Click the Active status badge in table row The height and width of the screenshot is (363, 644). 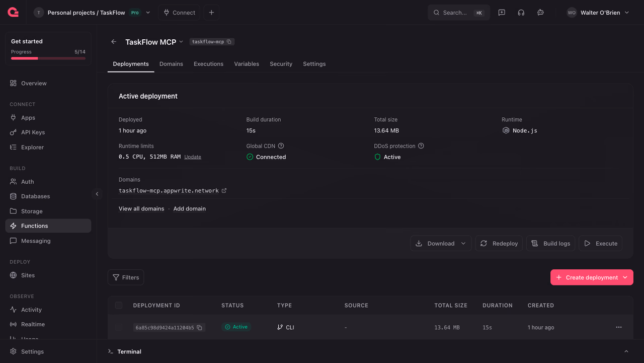[236, 327]
